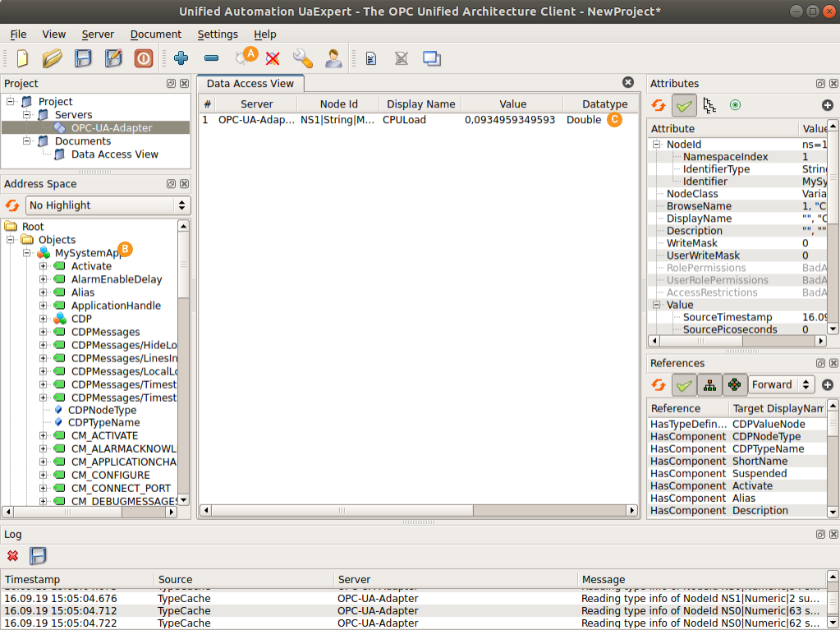Sort by the Value column header
Viewport: 840px width, 630px height.
512,104
